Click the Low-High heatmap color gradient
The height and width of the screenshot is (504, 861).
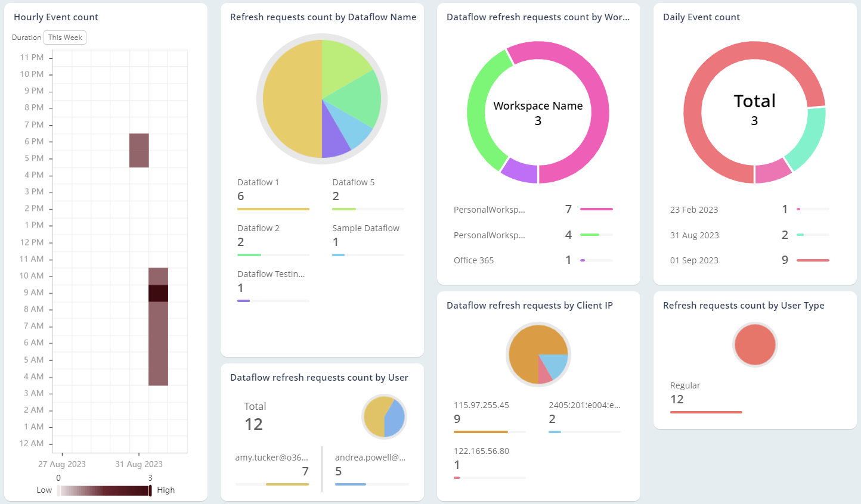(x=104, y=490)
